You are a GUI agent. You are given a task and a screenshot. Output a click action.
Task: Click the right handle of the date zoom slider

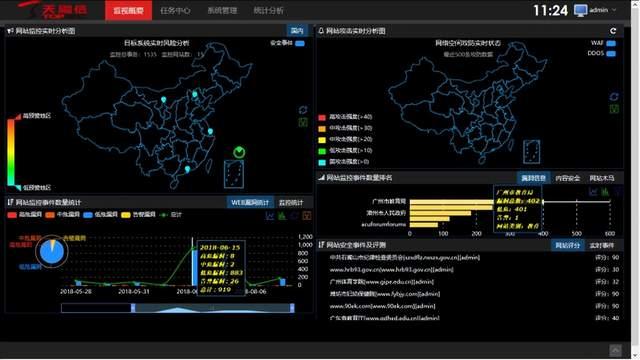[x=292, y=308]
